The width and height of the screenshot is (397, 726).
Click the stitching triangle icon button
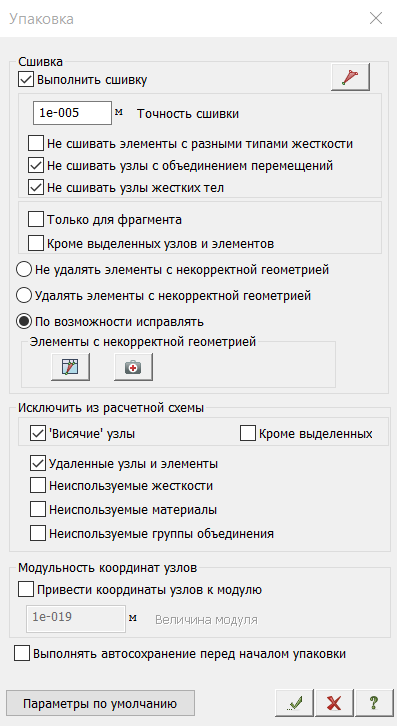(351, 77)
